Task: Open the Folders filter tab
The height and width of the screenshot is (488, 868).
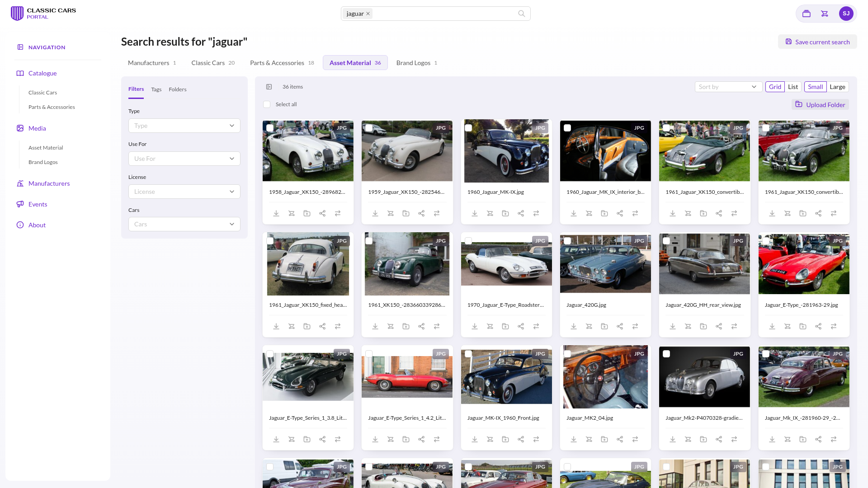Action: pyautogui.click(x=178, y=89)
